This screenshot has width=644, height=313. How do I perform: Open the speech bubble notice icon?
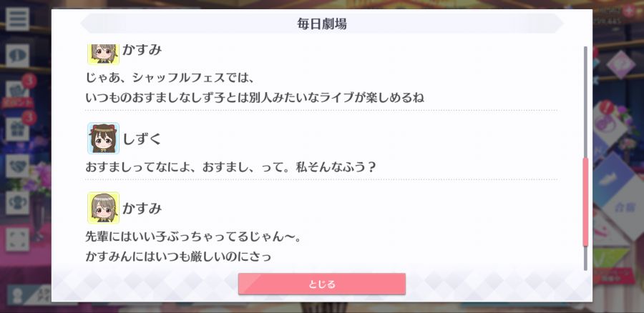point(17,56)
